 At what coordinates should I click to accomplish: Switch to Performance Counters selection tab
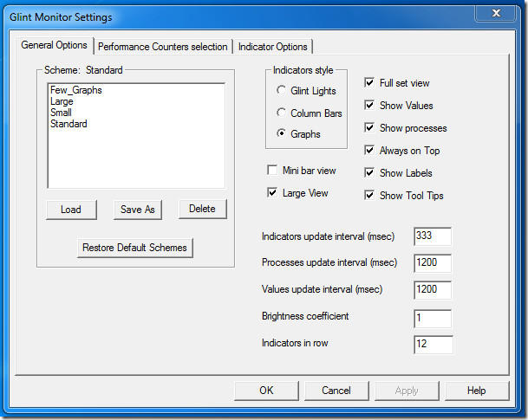163,47
